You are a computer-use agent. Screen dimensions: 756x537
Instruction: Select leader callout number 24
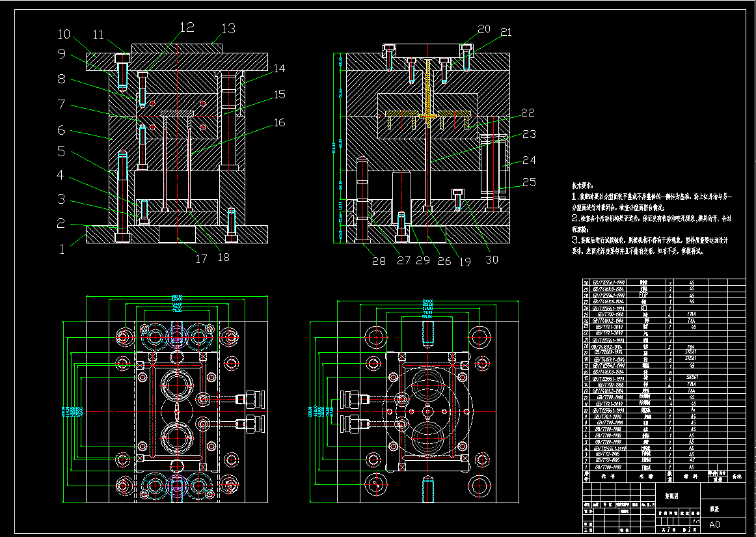pyautogui.click(x=529, y=160)
